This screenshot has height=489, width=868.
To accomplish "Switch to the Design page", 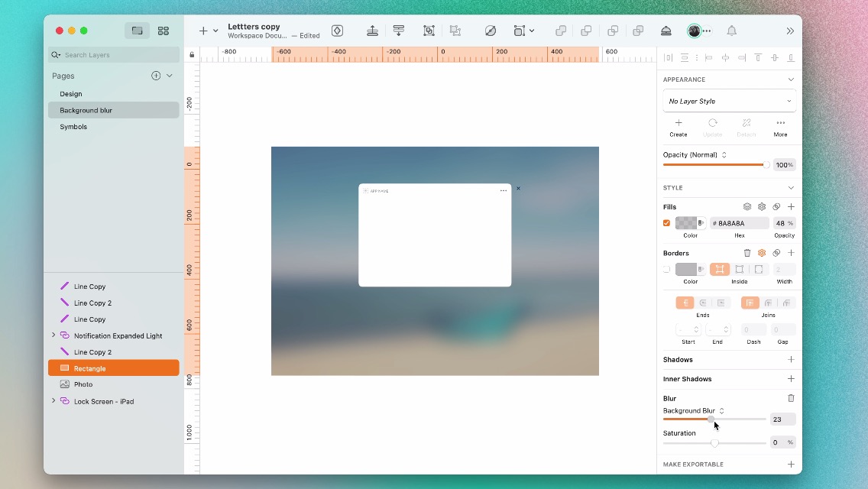I will (70, 93).
